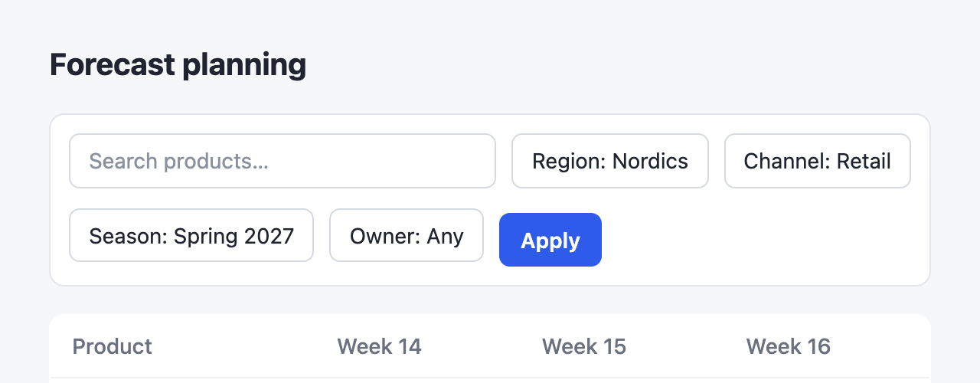The width and height of the screenshot is (980, 383).
Task: Click the Week 14 column header
Action: 380,346
